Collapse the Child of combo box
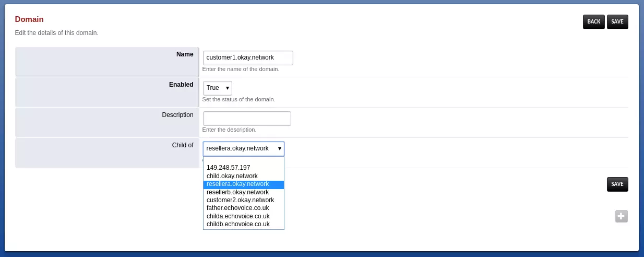The height and width of the screenshot is (257, 644). tap(244, 149)
